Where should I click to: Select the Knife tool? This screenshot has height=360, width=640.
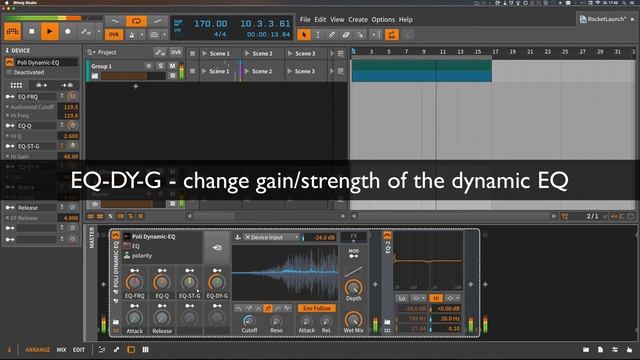[360, 35]
